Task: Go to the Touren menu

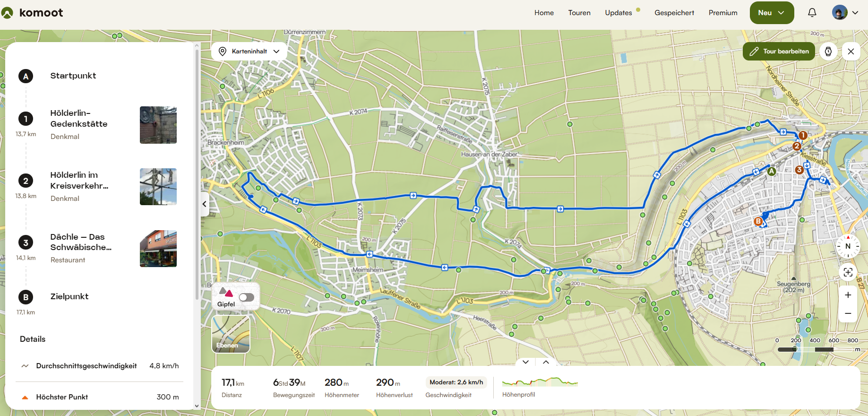Action: click(579, 13)
